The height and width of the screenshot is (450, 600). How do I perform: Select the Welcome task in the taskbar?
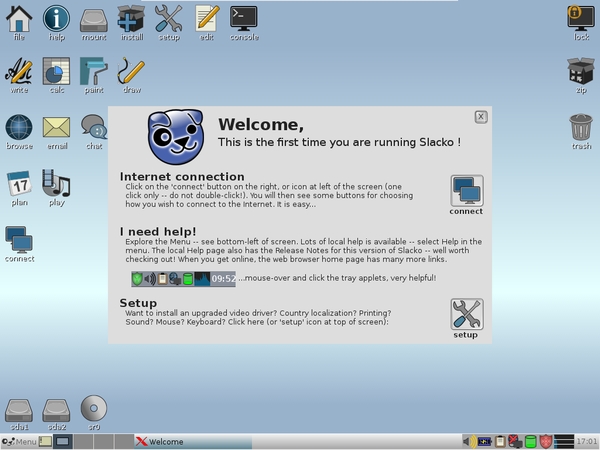pyautogui.click(x=193, y=442)
